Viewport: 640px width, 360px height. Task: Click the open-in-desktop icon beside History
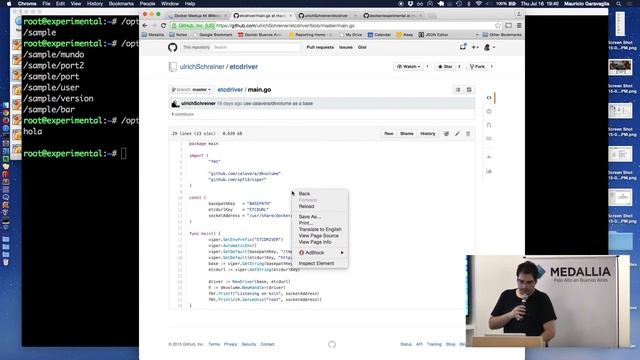pos(446,134)
